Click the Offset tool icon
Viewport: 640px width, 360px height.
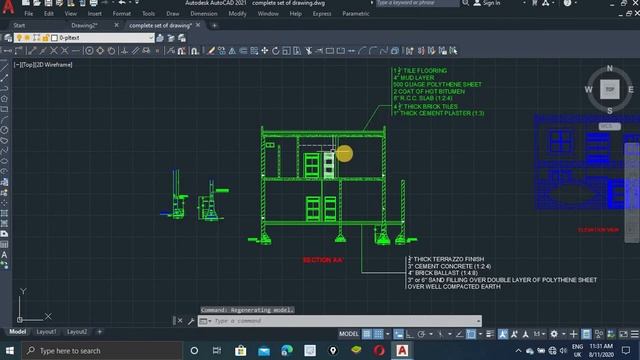pyautogui.click(x=243, y=51)
